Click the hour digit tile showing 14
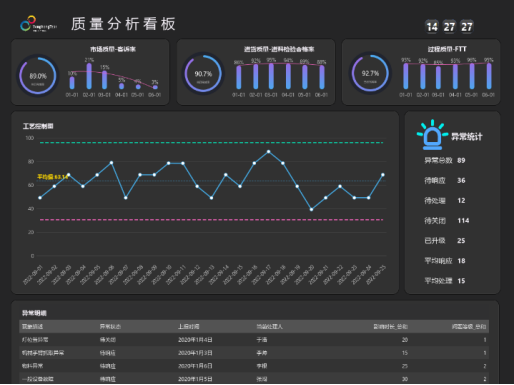This screenshot has height=385, width=514. [432, 27]
